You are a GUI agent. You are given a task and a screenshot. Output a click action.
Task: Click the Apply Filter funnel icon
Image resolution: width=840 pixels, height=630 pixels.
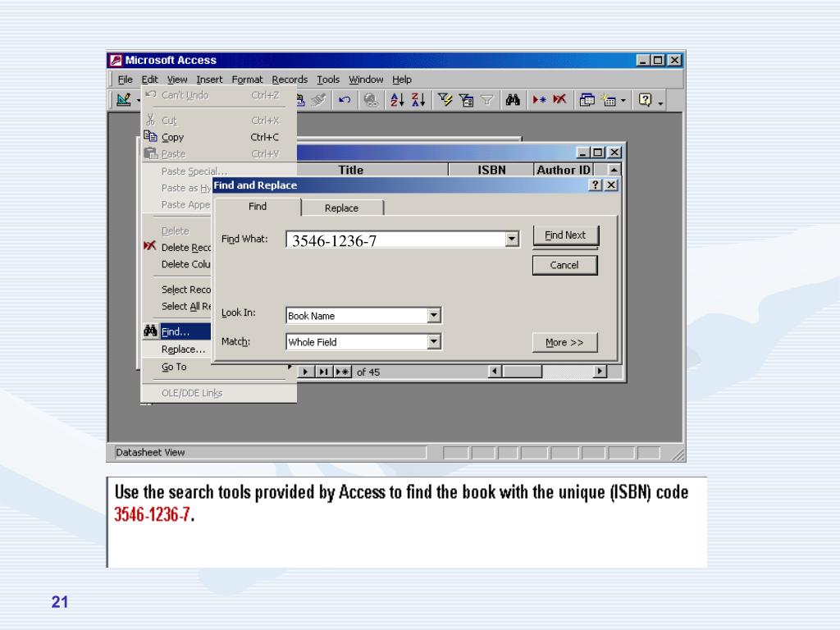point(487,99)
